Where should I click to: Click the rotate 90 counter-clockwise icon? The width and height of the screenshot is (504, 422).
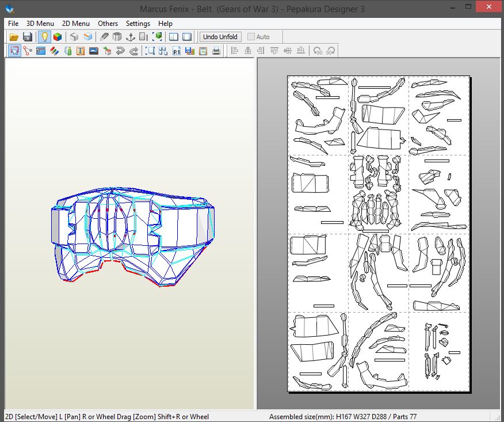[x=318, y=51]
